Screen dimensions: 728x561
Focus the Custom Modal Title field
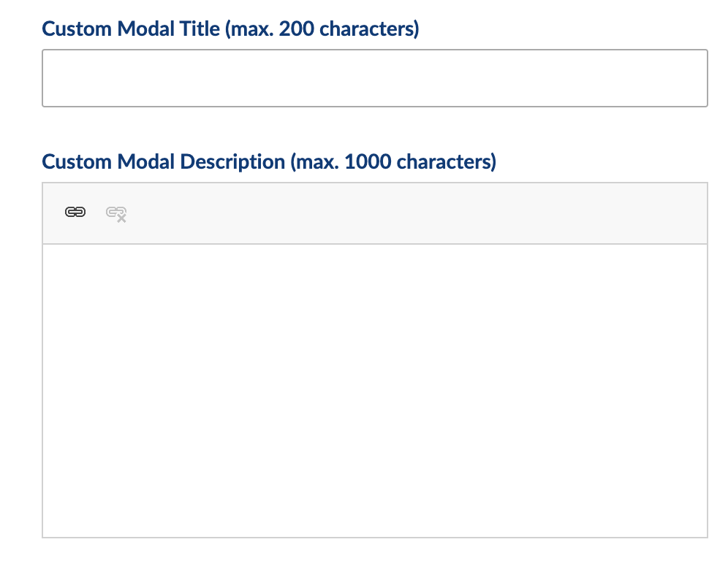coord(374,78)
